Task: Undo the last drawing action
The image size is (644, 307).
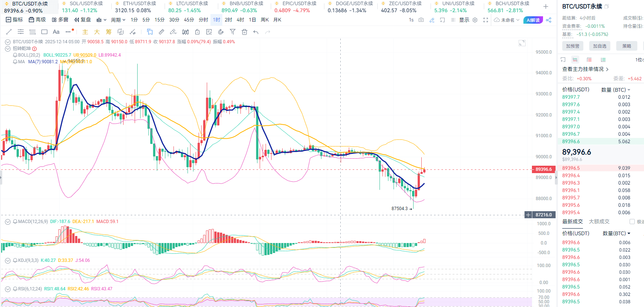Action: [x=256, y=32]
